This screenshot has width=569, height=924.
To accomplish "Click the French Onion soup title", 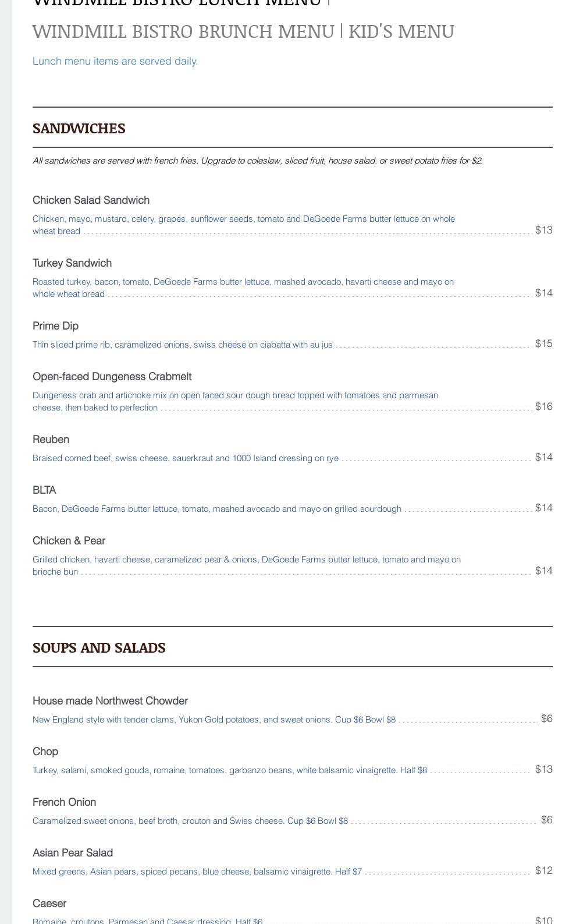I will click(x=64, y=802).
